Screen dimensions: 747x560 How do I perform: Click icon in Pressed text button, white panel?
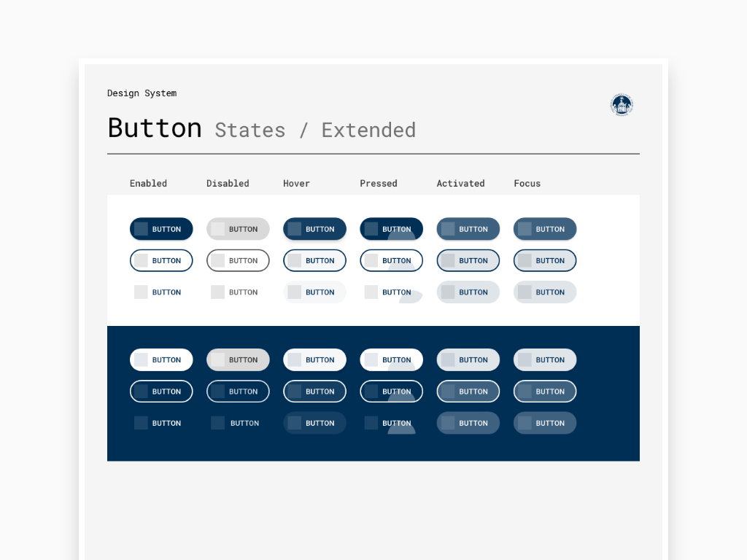(x=371, y=292)
